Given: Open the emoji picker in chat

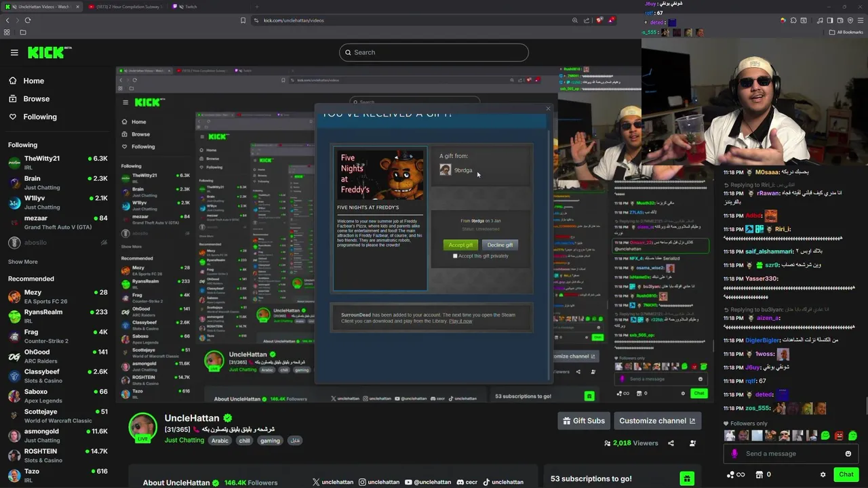Looking at the screenshot, I should click(x=848, y=453).
